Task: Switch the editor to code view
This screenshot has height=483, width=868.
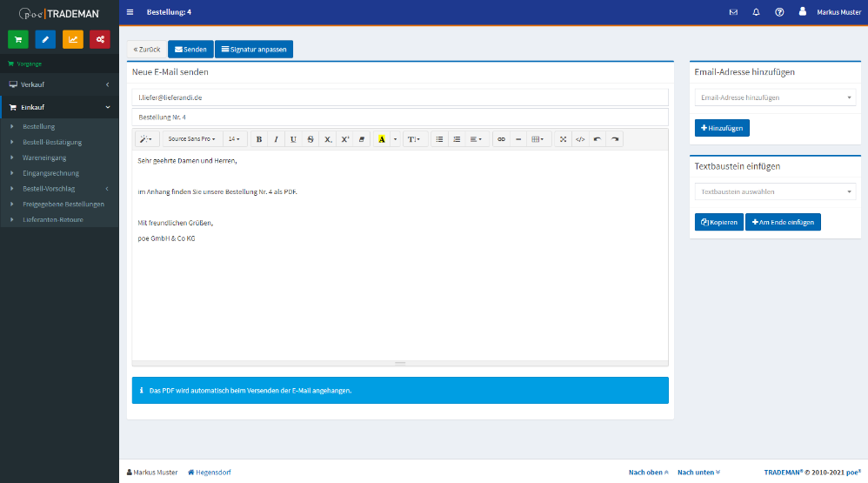Action: (580, 139)
